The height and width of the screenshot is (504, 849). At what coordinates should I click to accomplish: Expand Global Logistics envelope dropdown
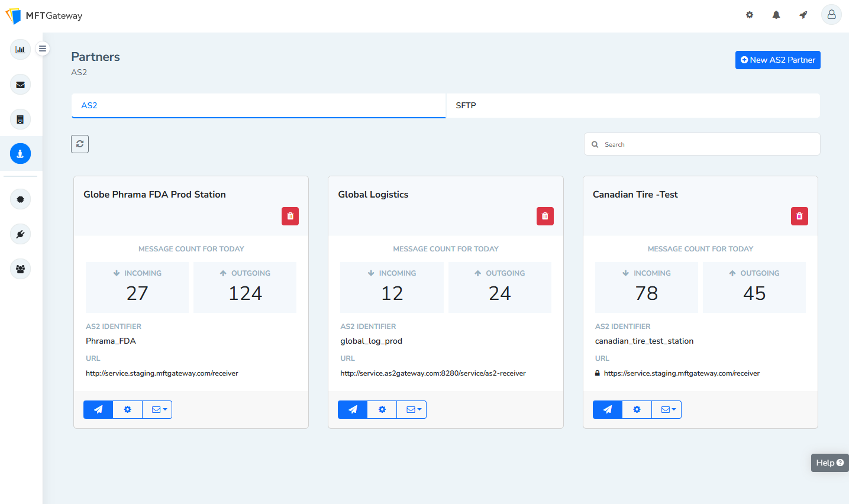click(x=412, y=409)
